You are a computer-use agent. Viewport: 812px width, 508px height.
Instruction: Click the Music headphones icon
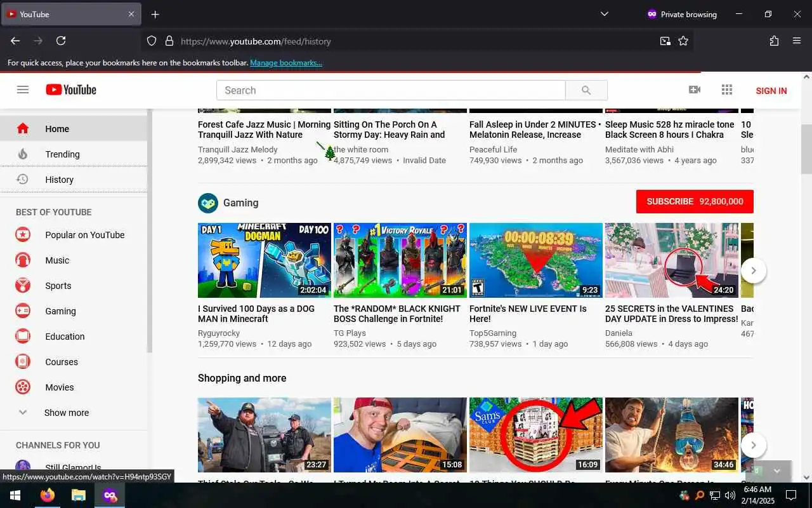point(23,260)
